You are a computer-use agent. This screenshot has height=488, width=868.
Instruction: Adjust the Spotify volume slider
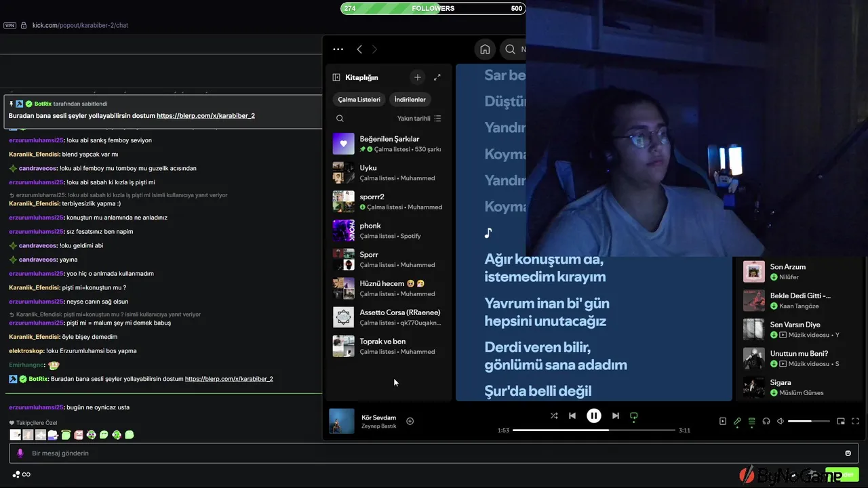click(809, 421)
